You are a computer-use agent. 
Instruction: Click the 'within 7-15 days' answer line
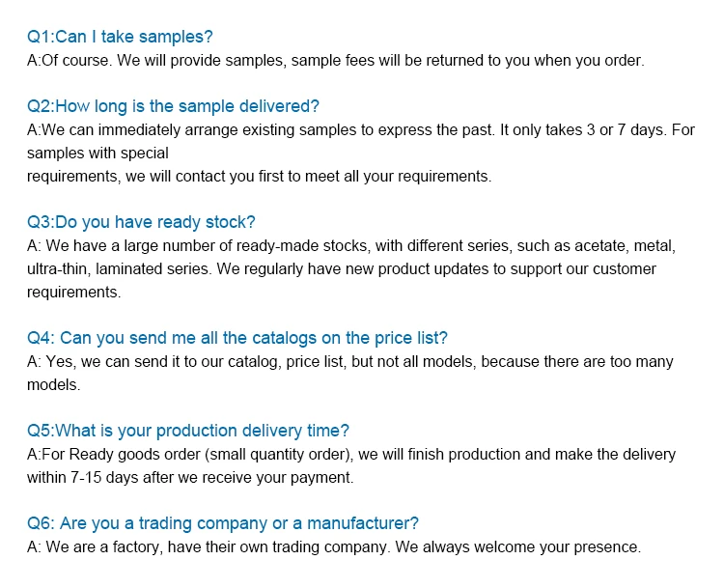tap(190, 478)
